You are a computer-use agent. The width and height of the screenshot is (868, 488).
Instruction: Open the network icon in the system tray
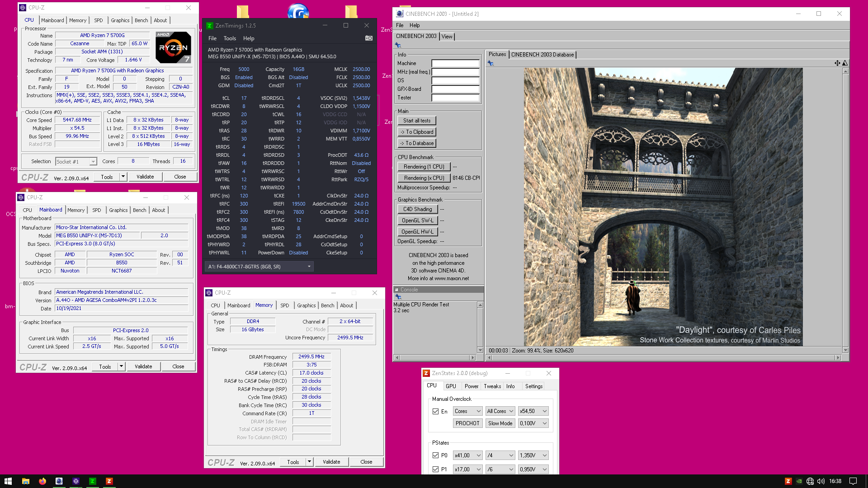(x=810, y=481)
